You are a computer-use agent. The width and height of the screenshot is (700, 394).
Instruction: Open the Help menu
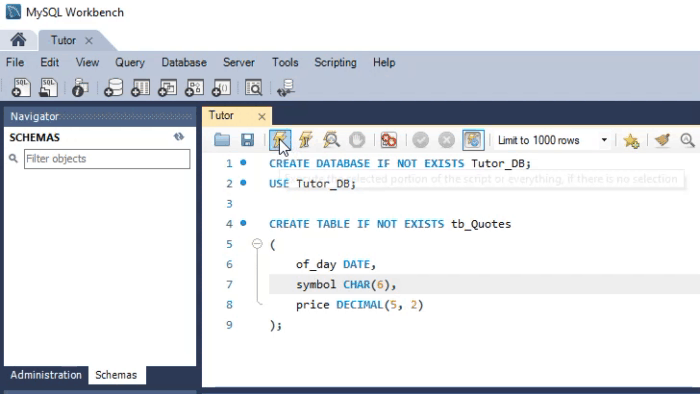(x=384, y=62)
